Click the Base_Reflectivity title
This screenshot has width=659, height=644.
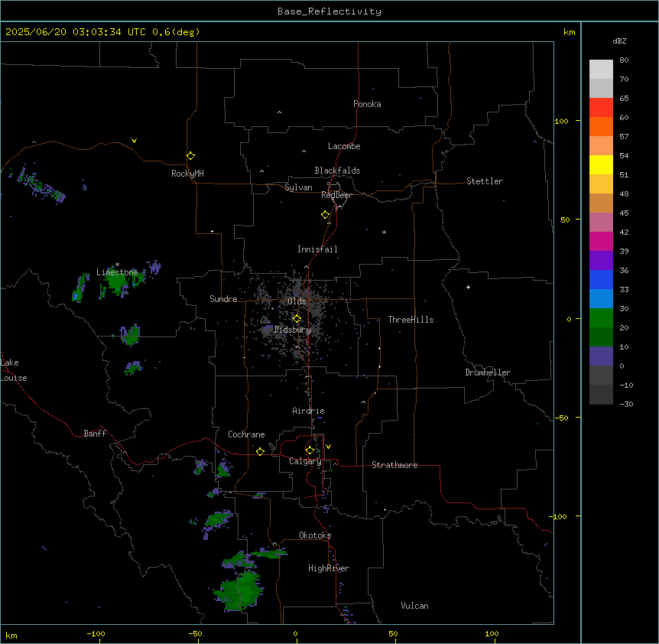point(329,11)
